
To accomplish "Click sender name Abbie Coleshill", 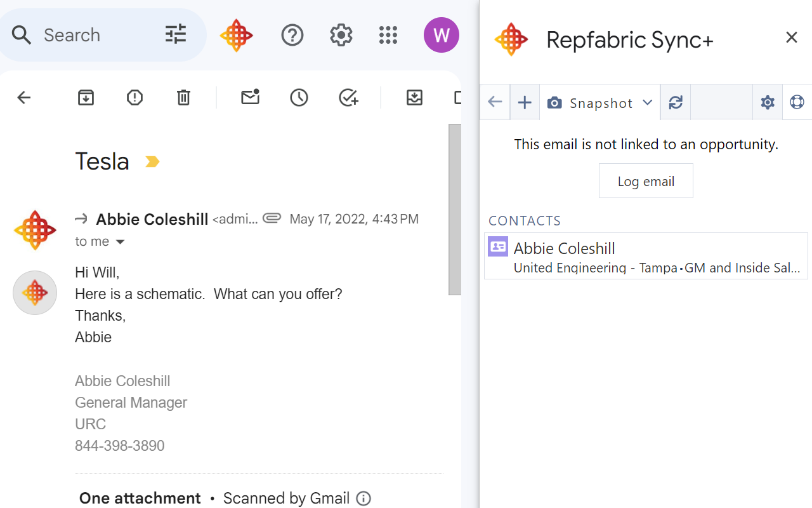I will (x=152, y=219).
